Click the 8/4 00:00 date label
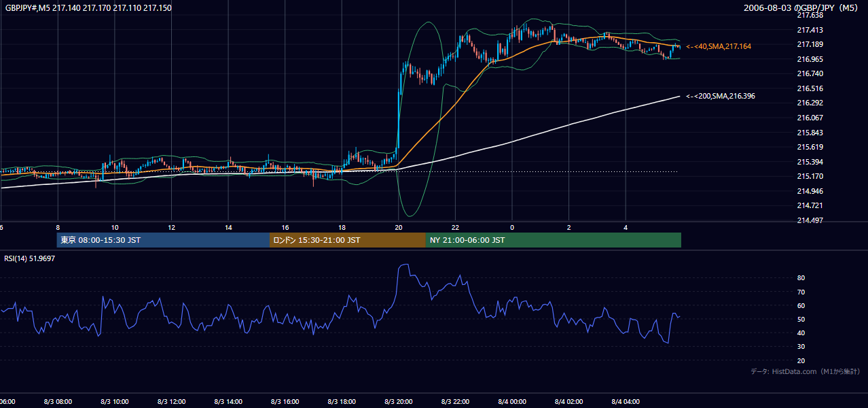Screen dimensions: 868x408 pyautogui.click(x=512, y=402)
